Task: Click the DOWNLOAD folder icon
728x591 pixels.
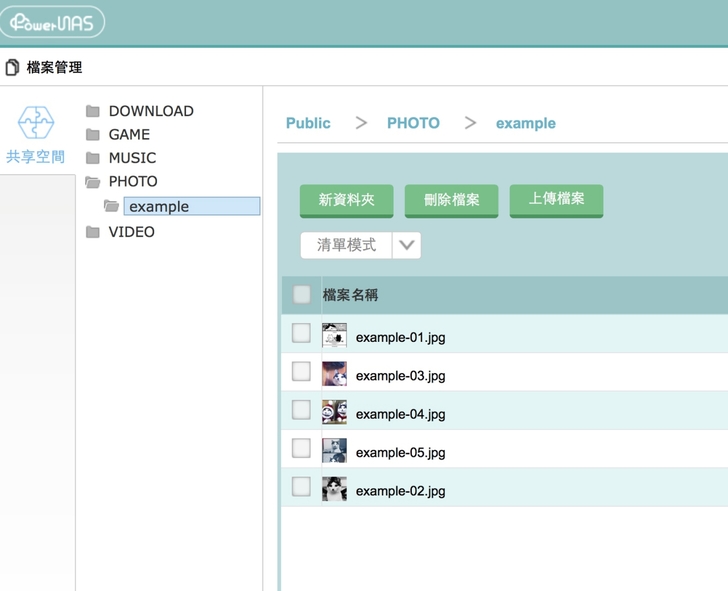Action: coord(93,111)
